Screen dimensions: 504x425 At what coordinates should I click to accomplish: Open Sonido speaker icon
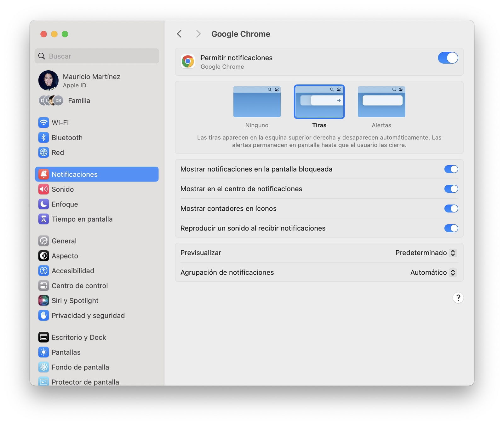coord(43,189)
